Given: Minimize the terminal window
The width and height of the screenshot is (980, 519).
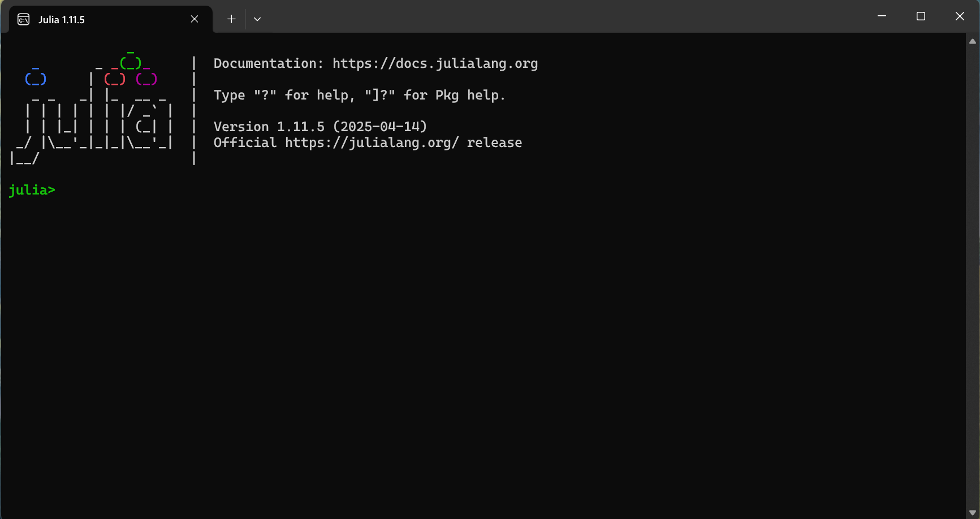Looking at the screenshot, I should 882,16.
